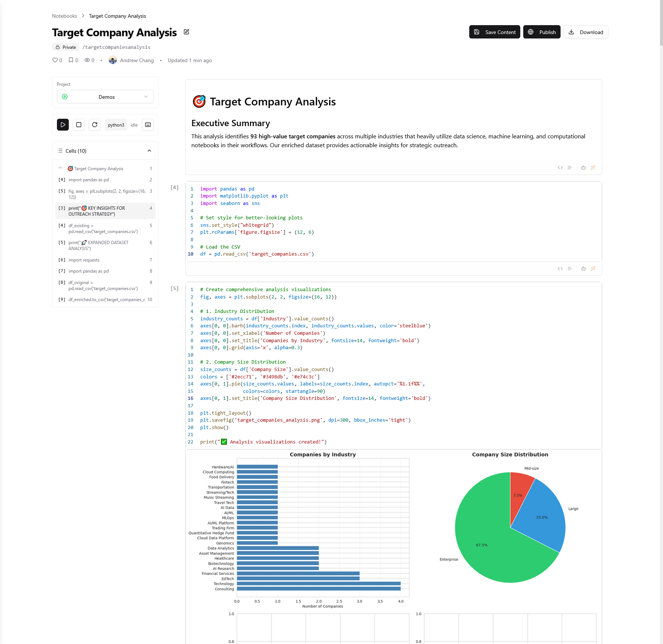Screen dimensions: 663x644
Task: Run the notebook with the play button
Action: point(63,125)
